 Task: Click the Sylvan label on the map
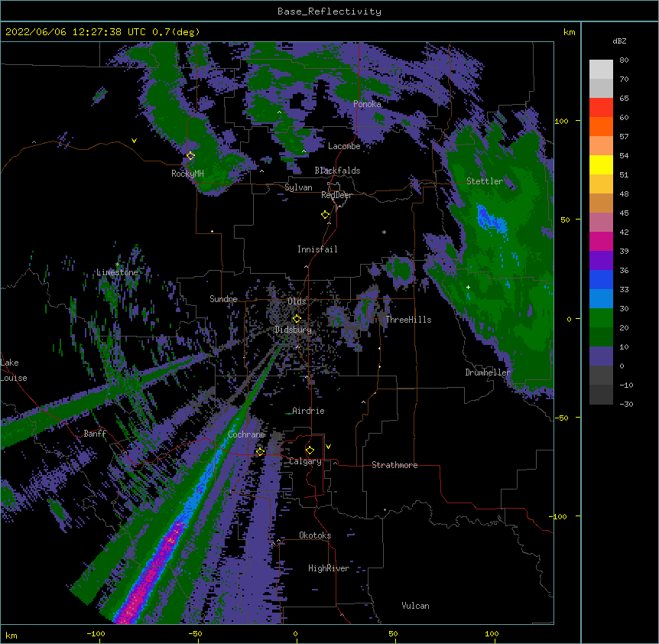[x=298, y=187]
